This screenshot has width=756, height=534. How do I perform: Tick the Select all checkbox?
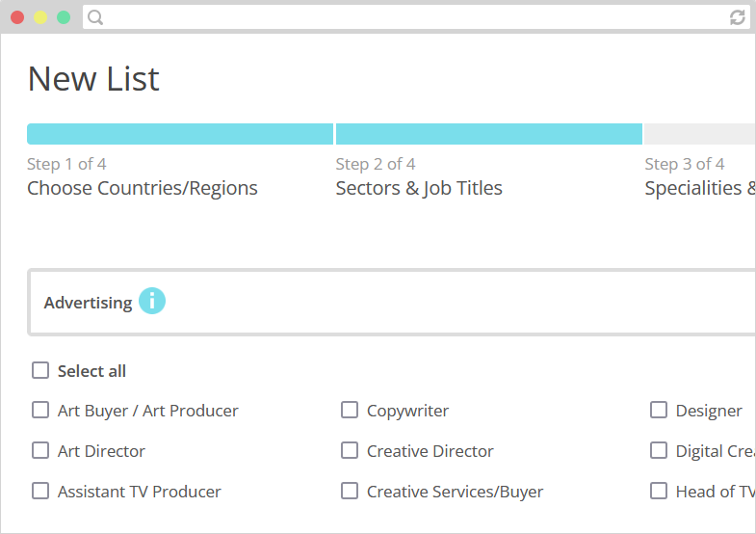coord(40,370)
